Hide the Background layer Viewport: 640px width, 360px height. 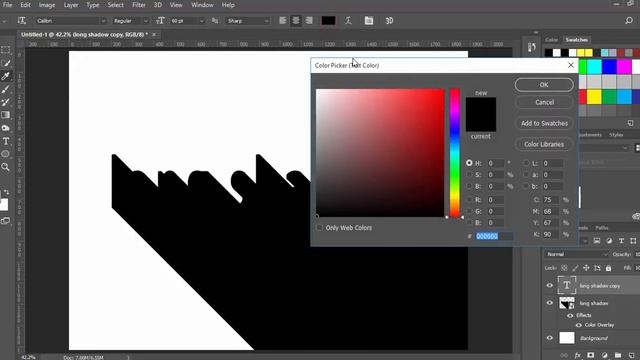click(x=549, y=338)
